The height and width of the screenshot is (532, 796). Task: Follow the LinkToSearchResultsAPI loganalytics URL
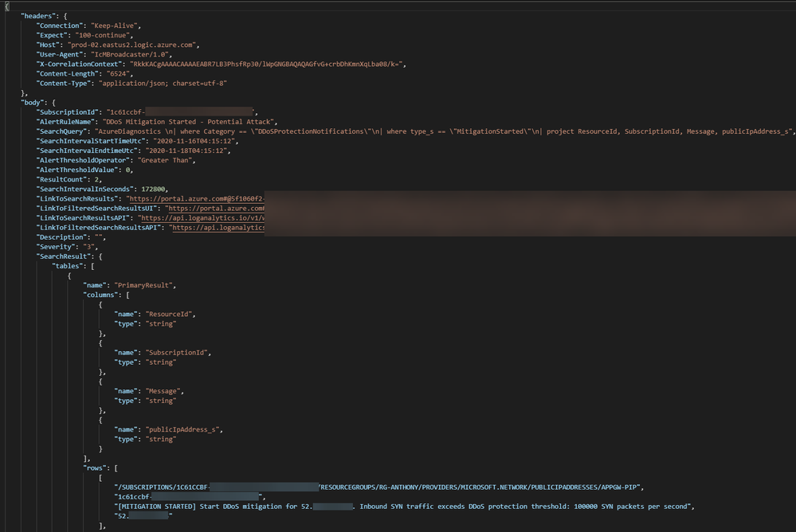[x=202, y=217]
